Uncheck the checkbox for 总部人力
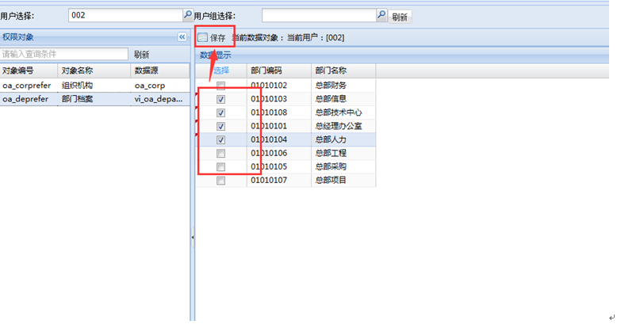Screen dimensions: 644x328 221,139
